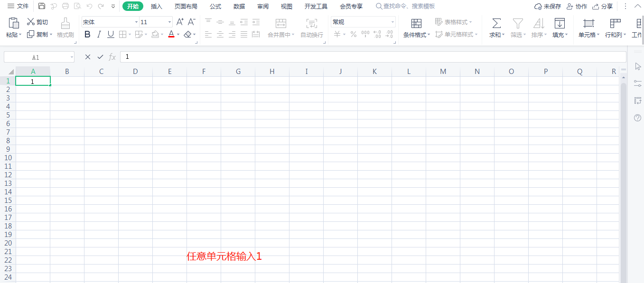
Task: Open the 公式 ribbon tab
Action: point(215,6)
